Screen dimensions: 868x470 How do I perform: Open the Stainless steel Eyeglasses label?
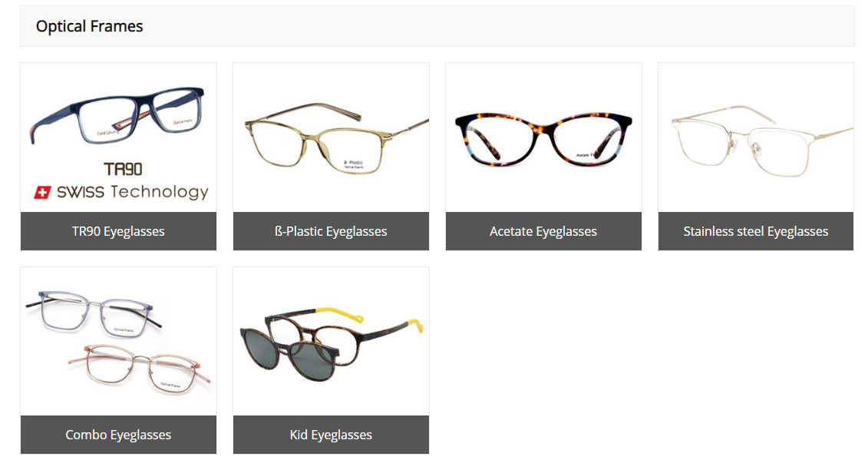coord(756,231)
